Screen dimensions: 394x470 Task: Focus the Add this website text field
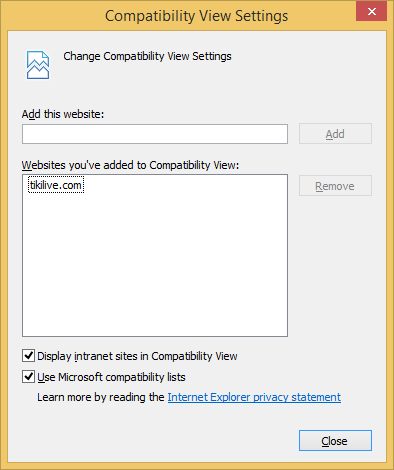click(155, 134)
